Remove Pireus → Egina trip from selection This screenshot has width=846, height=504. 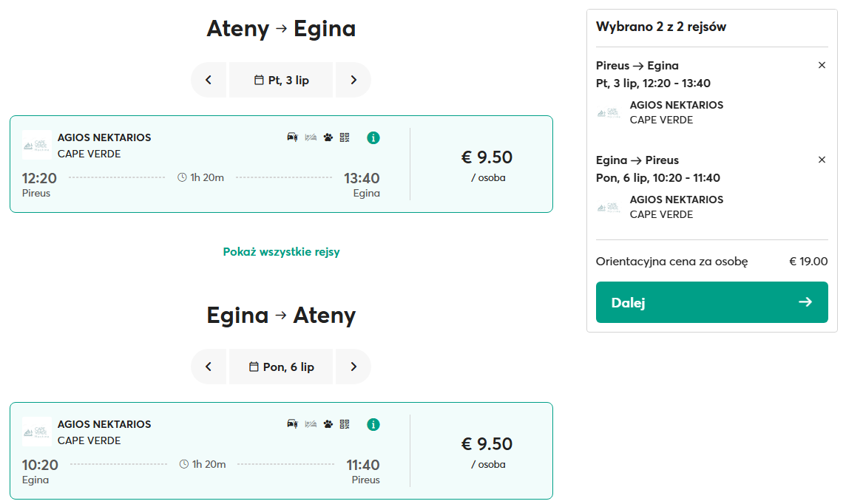coord(822,65)
